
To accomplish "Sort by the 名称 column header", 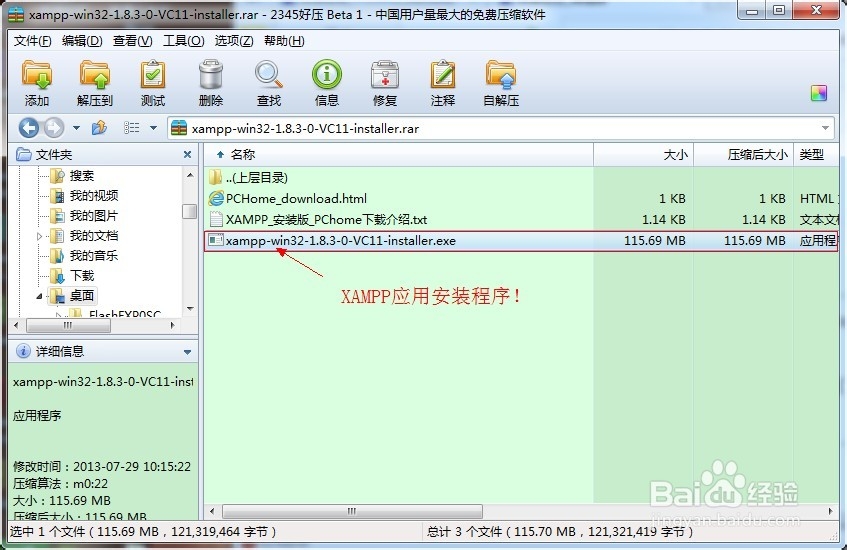I will click(399, 155).
